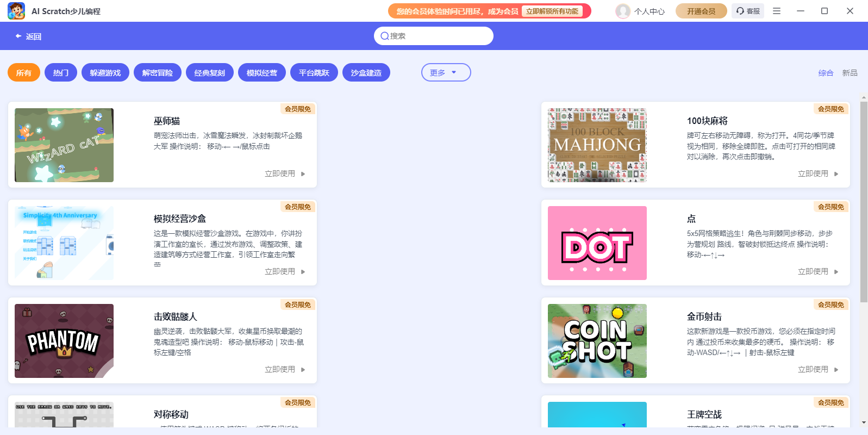Open the 100 Block Mahjong thumbnail
This screenshot has width=868, height=435.
click(x=597, y=145)
